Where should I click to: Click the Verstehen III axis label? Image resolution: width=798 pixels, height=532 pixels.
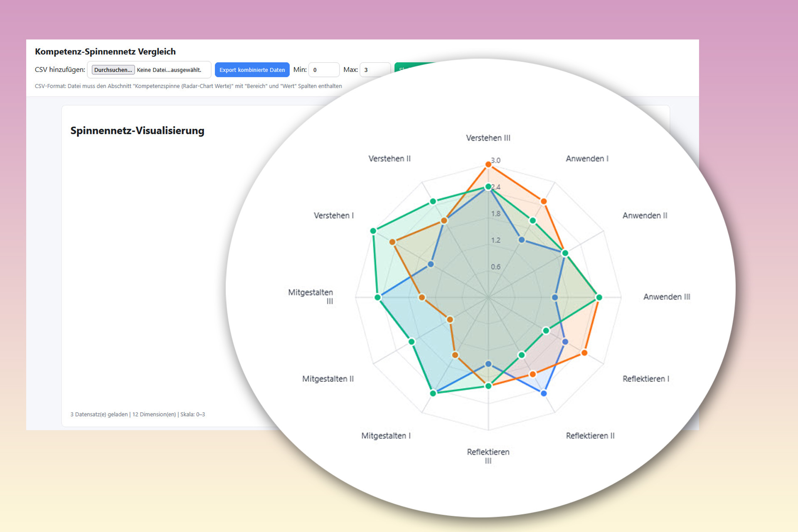pyautogui.click(x=488, y=138)
